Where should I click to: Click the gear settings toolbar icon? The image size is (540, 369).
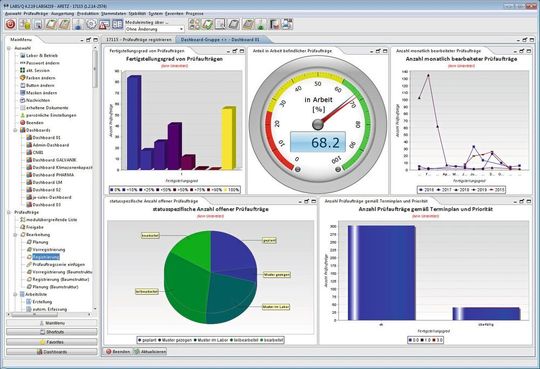click(91, 24)
